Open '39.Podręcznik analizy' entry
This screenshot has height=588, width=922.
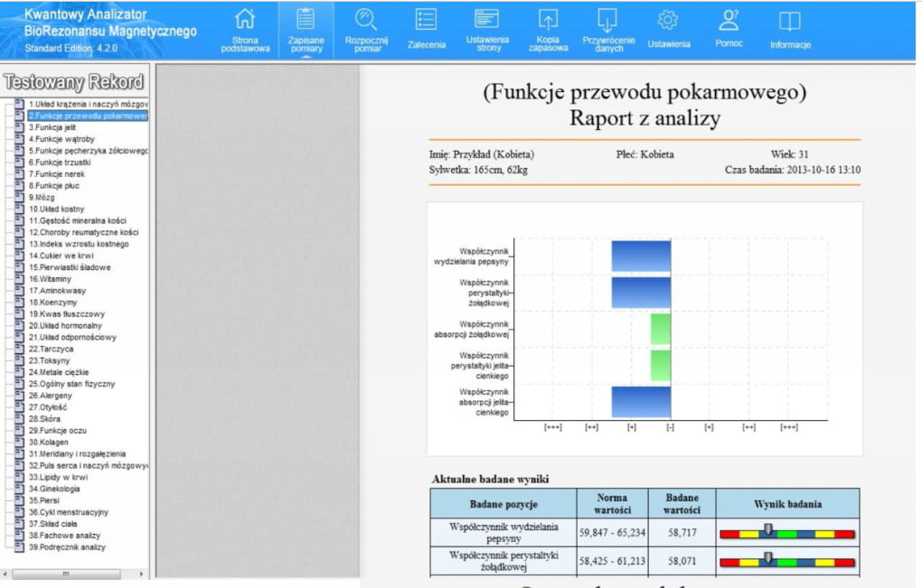[66, 547]
